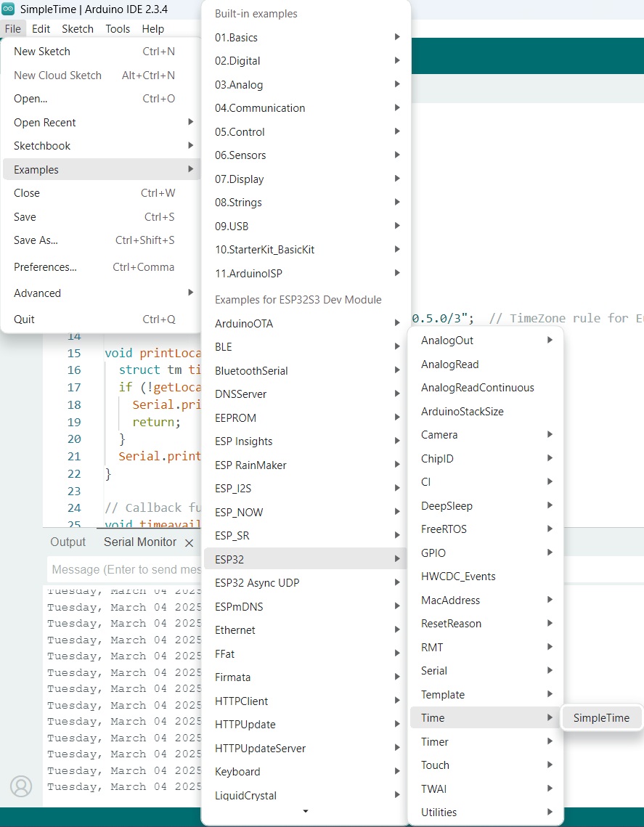Screen dimensions: 644x827
Task: Choose Save As... in the File menu
Action: [x=101, y=240]
